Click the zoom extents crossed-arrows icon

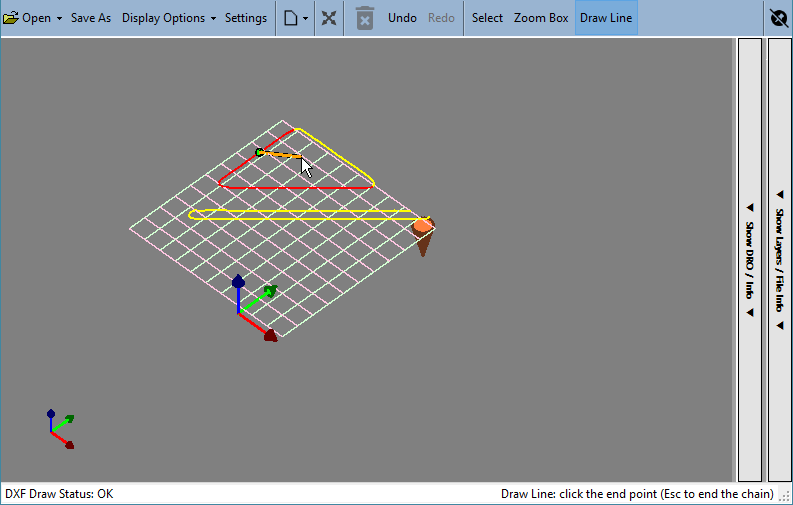click(x=329, y=18)
